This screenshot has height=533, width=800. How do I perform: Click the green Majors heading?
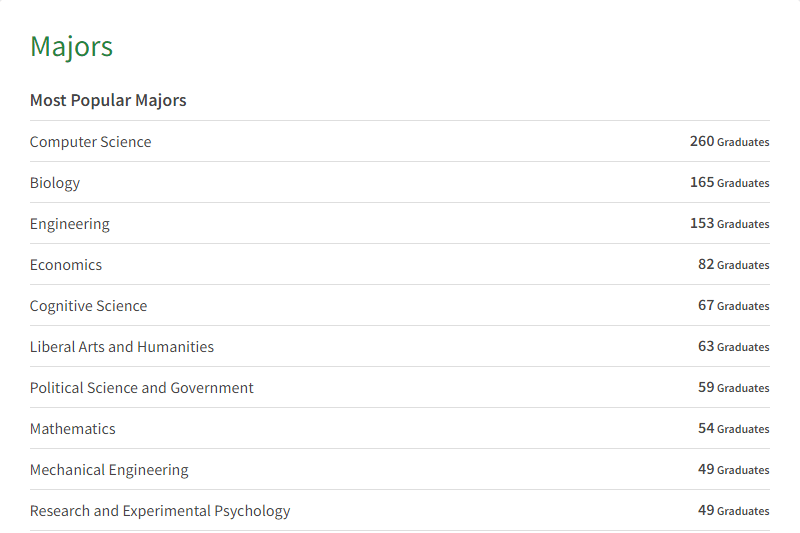[72, 46]
